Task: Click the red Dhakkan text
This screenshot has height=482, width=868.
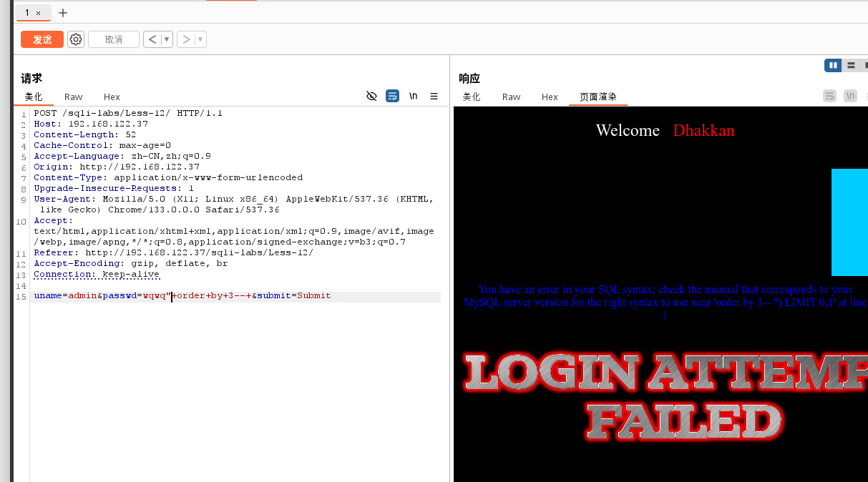Action: (x=703, y=130)
